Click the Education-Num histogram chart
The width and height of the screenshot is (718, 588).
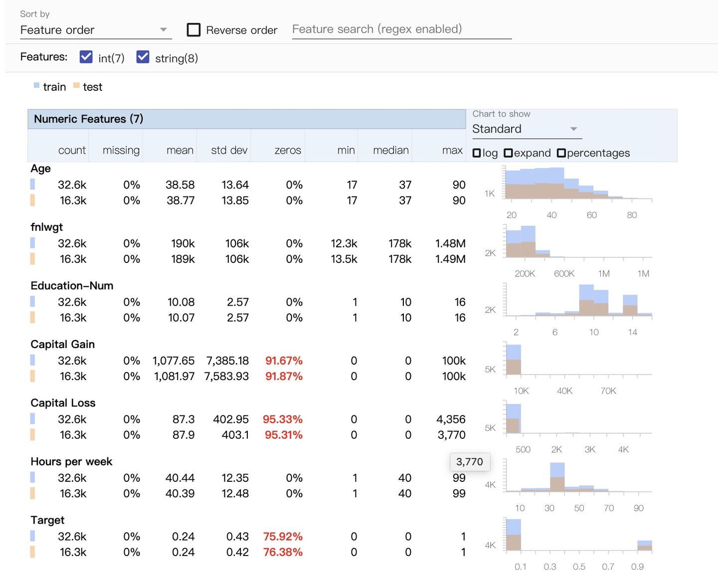tap(577, 301)
